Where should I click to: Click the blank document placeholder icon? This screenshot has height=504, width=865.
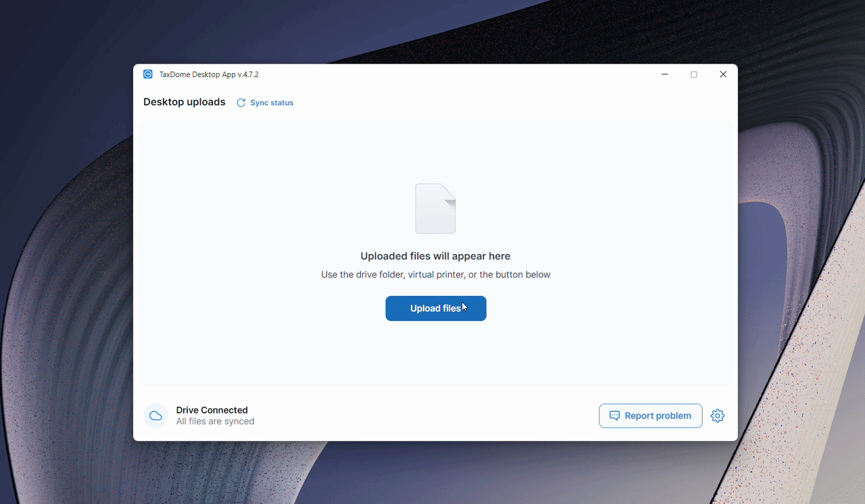click(x=435, y=209)
